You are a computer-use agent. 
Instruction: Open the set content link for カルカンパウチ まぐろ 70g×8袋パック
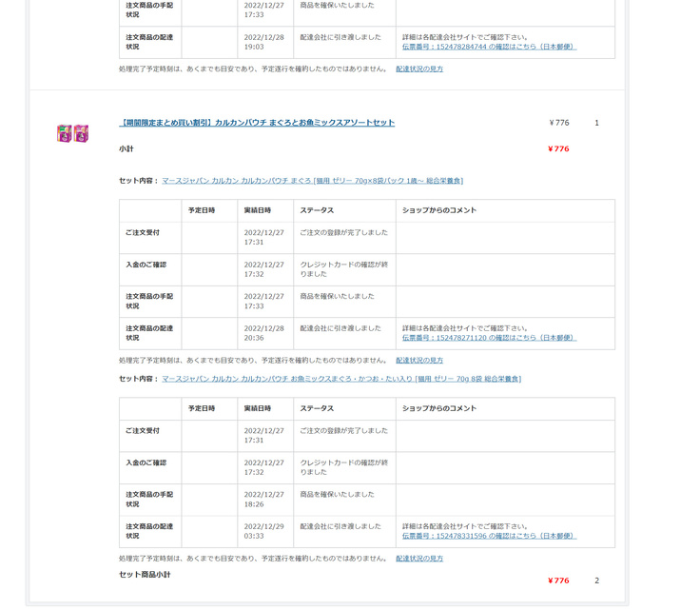pos(312,180)
